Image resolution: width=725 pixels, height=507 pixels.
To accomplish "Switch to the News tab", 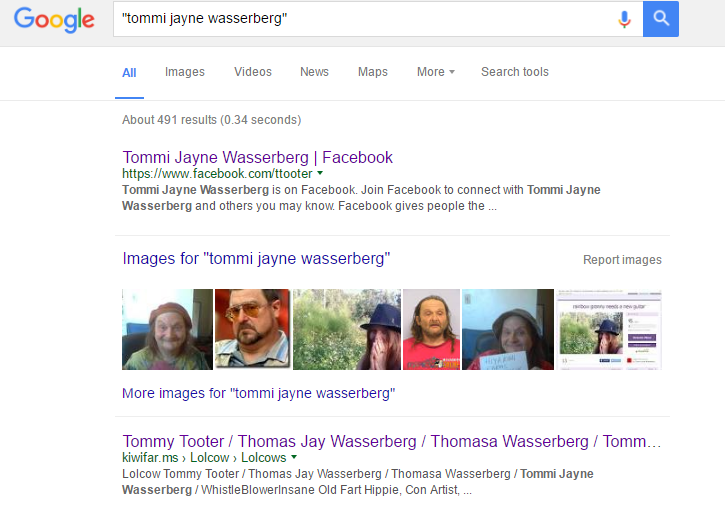I will point(314,72).
